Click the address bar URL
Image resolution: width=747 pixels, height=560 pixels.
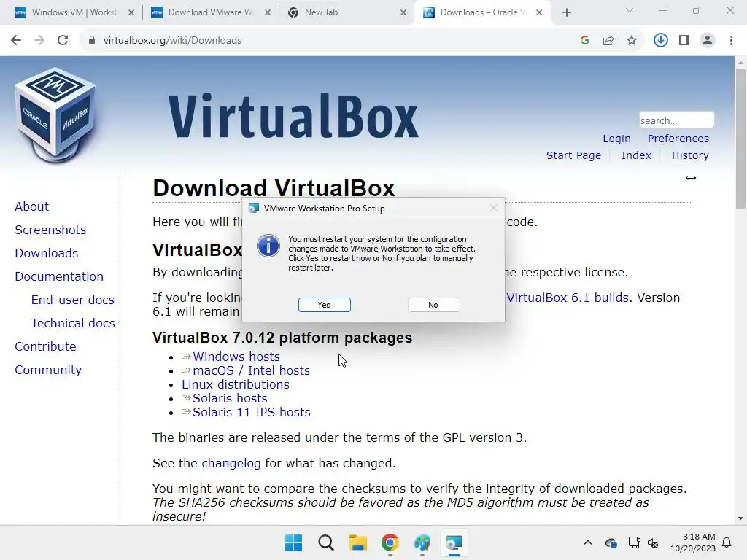pyautogui.click(x=172, y=41)
